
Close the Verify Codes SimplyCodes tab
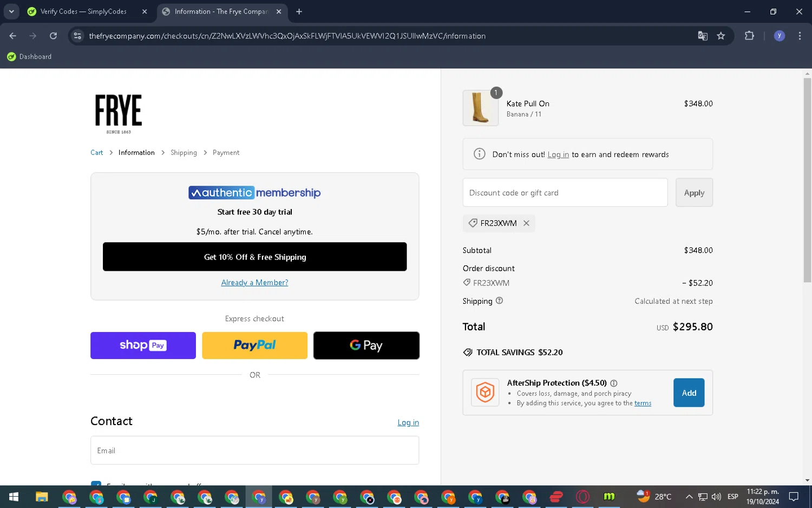(x=145, y=11)
